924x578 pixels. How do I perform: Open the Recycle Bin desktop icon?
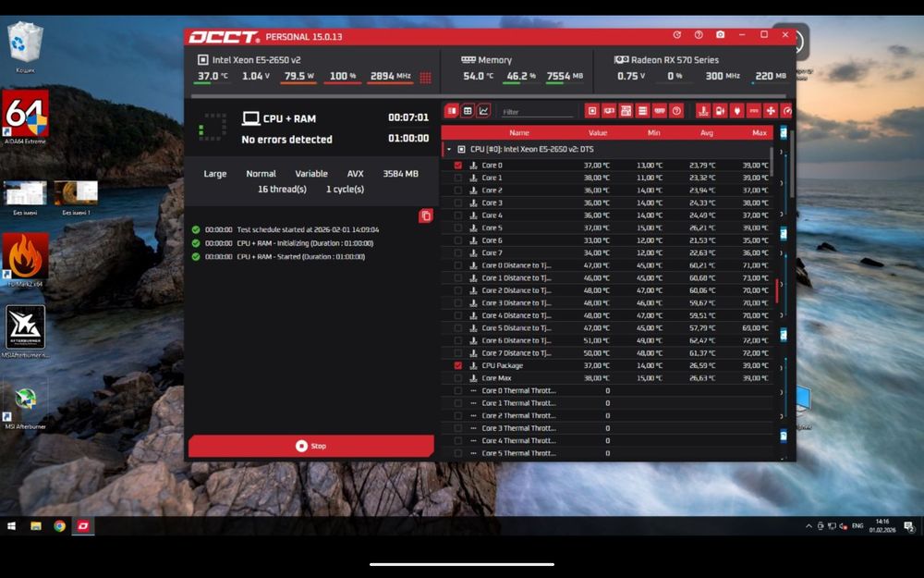coord(25,47)
